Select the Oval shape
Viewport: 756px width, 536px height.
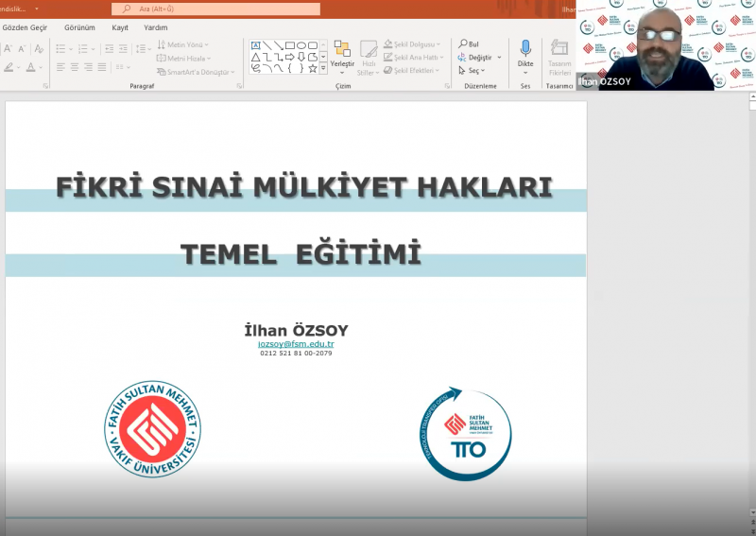click(301, 45)
